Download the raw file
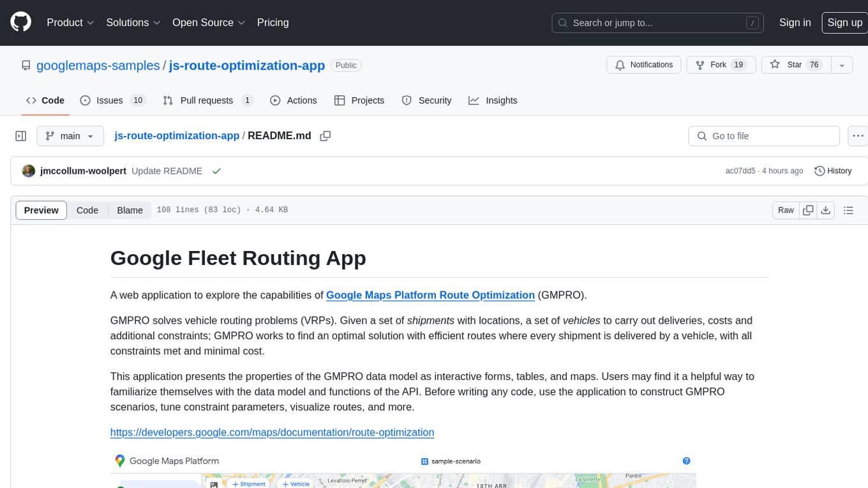Image resolution: width=868 pixels, height=488 pixels. point(825,210)
